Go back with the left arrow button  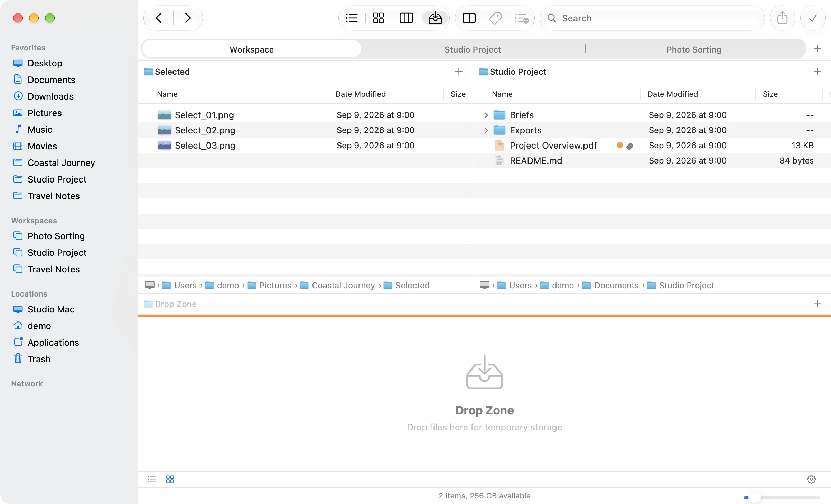point(158,18)
